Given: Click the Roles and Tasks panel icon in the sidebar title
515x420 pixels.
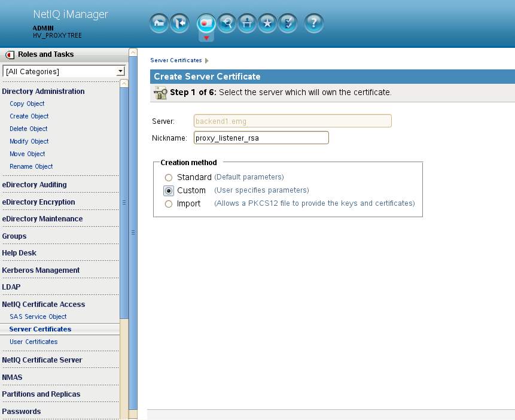Looking at the screenshot, I should [10, 55].
